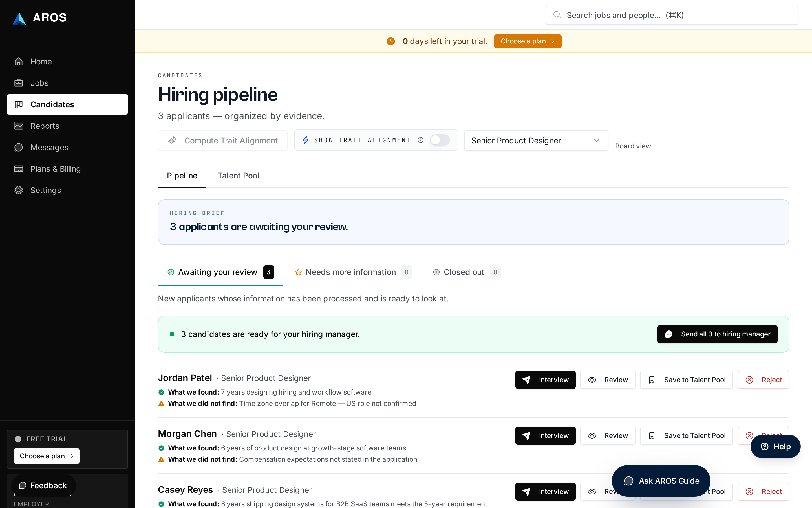The height and width of the screenshot is (508, 812).
Task: Click Interview for Jordan Patel
Action: point(545,380)
